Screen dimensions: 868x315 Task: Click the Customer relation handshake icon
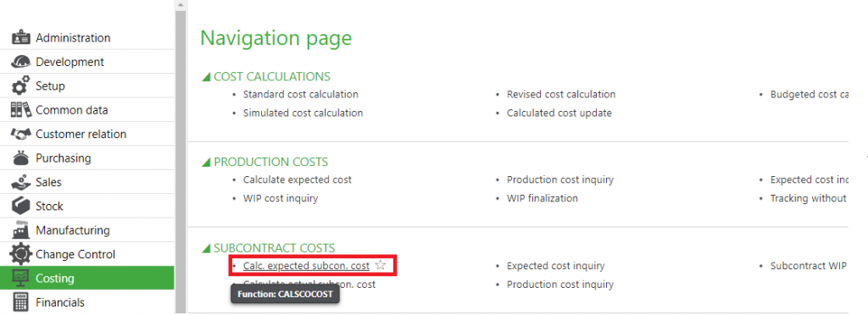pyautogui.click(x=21, y=135)
